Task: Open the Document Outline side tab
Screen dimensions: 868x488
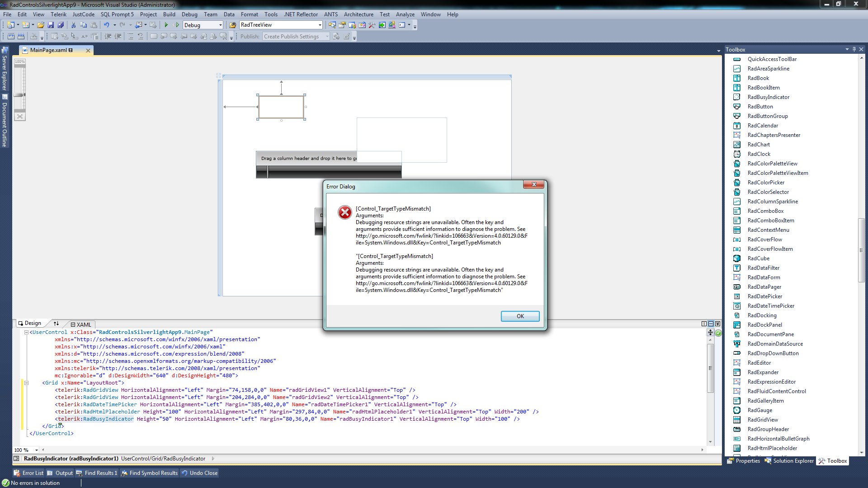Action: coord(5,121)
